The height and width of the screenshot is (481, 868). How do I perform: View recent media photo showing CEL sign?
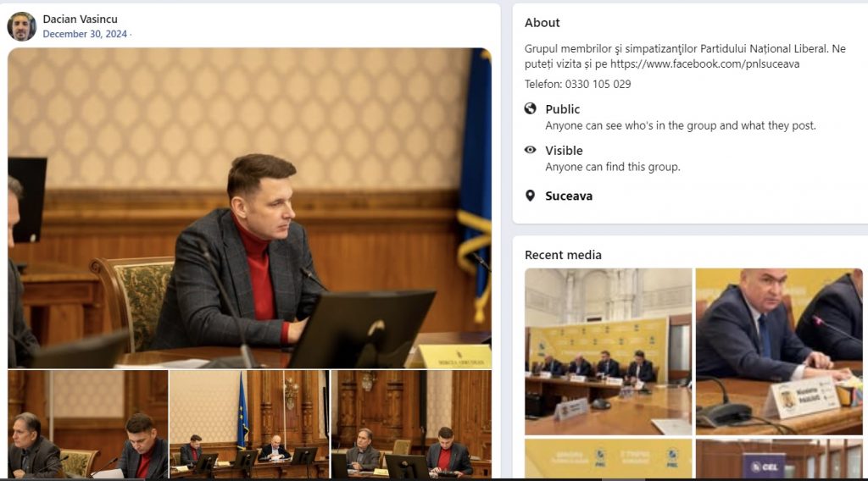778,458
